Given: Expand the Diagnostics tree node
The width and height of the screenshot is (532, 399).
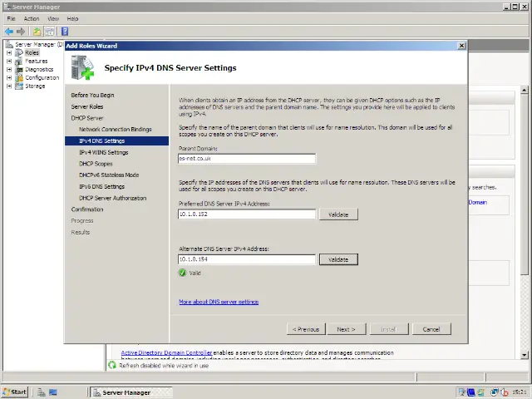Looking at the screenshot, I should (x=9, y=70).
